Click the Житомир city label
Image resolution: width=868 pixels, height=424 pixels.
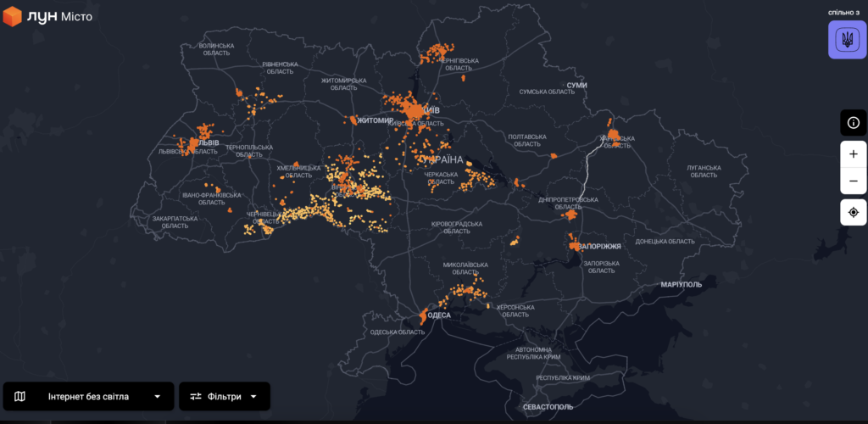(x=376, y=120)
